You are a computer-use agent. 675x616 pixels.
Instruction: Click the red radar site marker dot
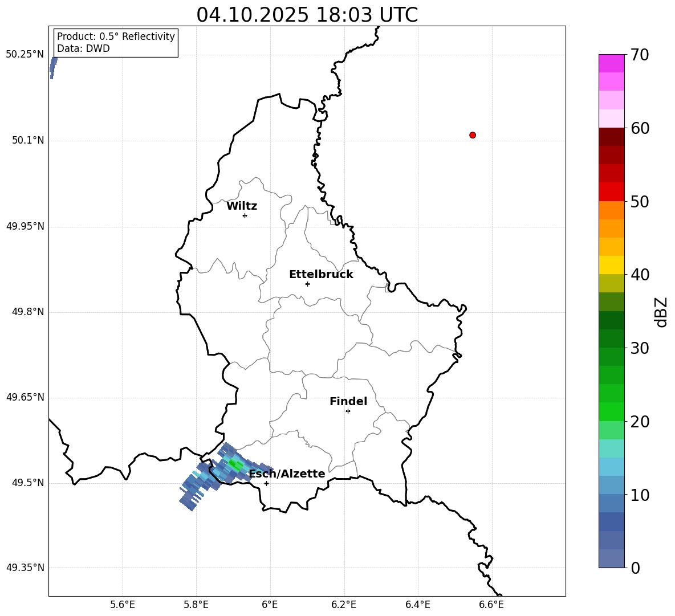pos(473,135)
